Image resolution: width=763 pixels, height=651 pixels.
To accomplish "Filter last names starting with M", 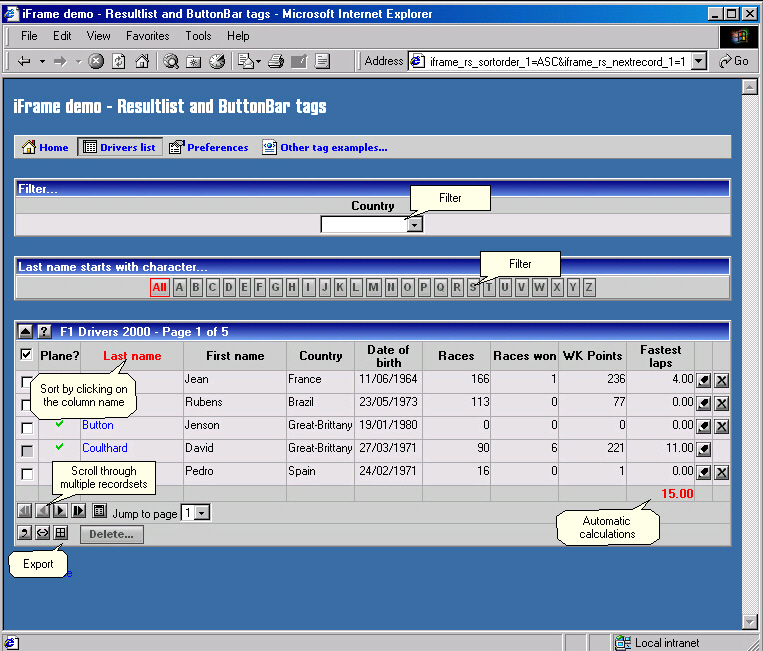I will [x=373, y=287].
